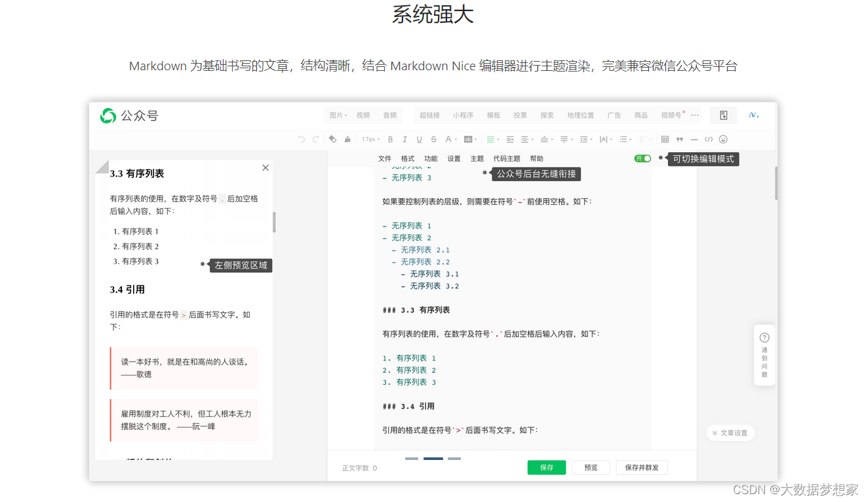
Task: Open the green text alignment dropdown
Action: 492,139
